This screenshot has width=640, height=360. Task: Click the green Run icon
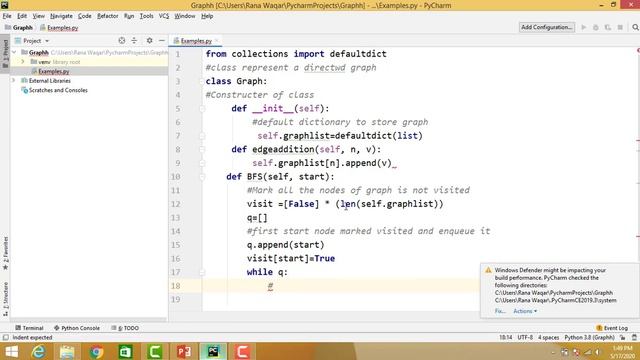tap(584, 27)
